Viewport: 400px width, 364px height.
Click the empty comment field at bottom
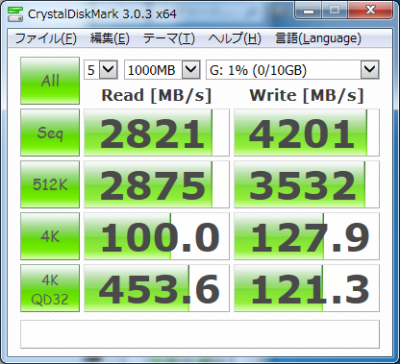[x=200, y=334]
